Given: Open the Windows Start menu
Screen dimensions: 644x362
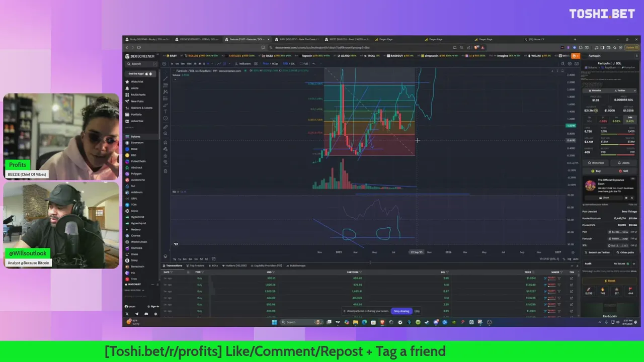Looking at the screenshot, I should 274,322.
